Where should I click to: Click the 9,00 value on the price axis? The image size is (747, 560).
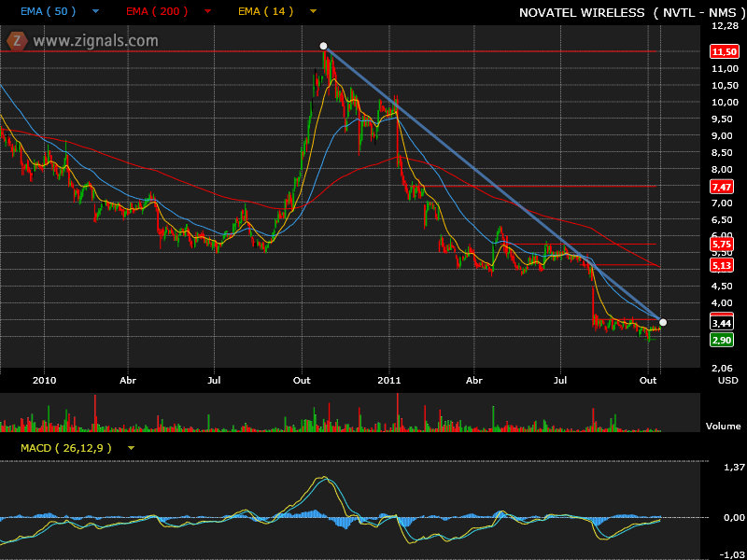click(x=722, y=135)
